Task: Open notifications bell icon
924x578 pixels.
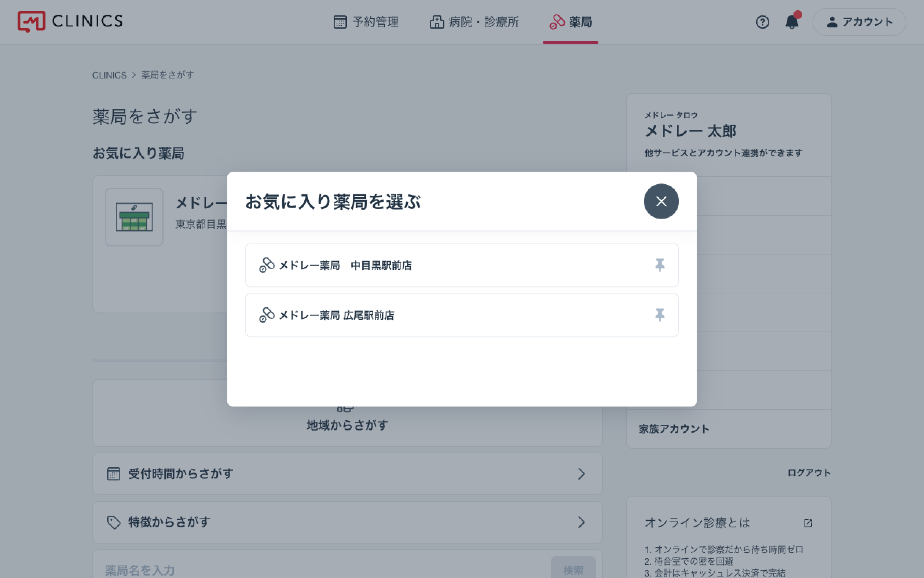Action: pos(792,21)
